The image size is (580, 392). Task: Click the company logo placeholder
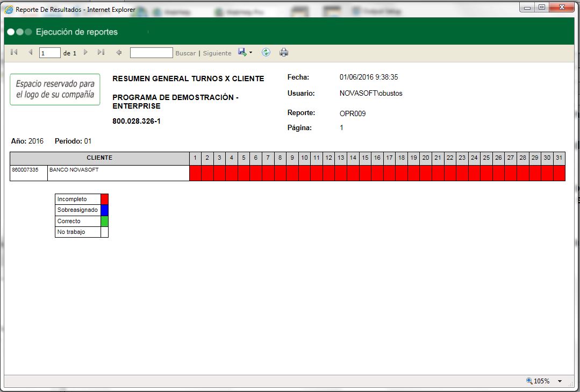pos(55,89)
